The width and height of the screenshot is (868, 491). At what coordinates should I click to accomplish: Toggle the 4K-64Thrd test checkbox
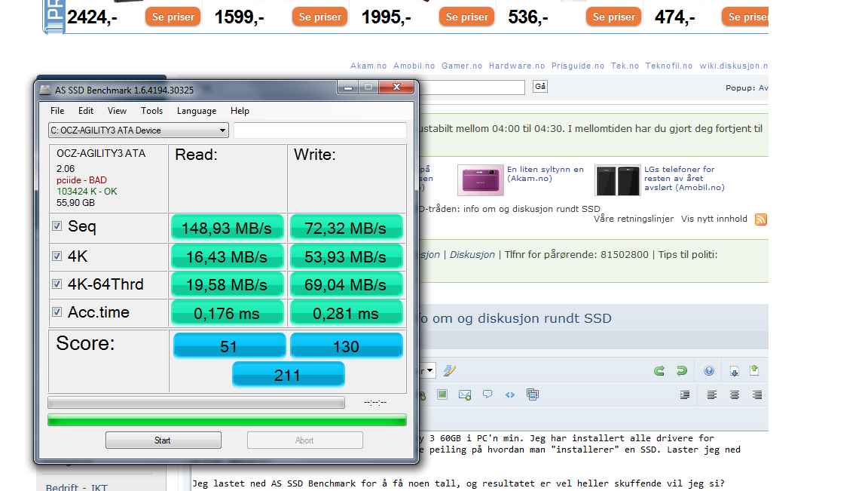point(57,284)
